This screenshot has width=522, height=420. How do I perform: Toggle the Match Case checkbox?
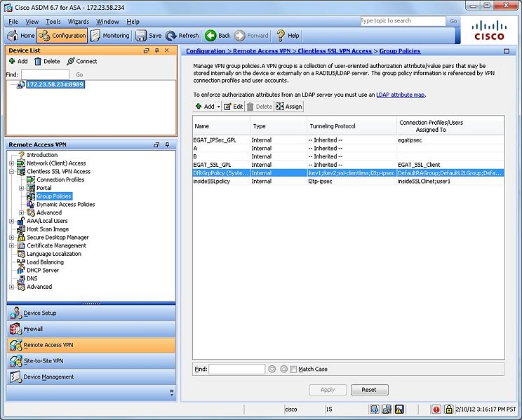293,369
